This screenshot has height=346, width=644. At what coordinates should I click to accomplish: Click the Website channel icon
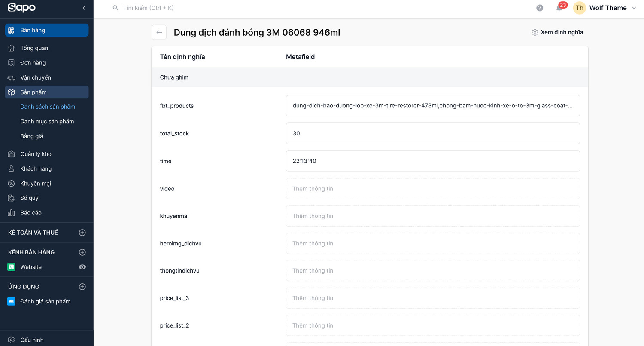pos(12,267)
